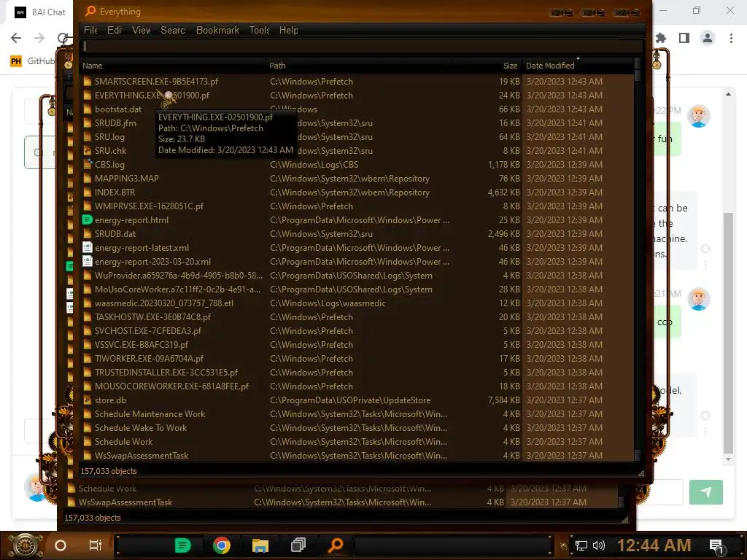Viewport: 747px width, 560px height.
Task: Select the SRUDB.dat file icon
Action: coord(88,234)
